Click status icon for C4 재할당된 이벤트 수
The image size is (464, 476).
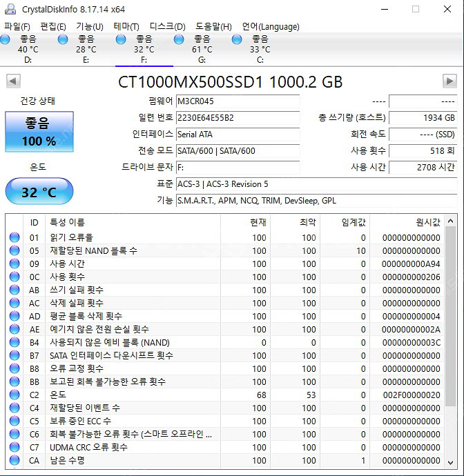click(x=14, y=408)
